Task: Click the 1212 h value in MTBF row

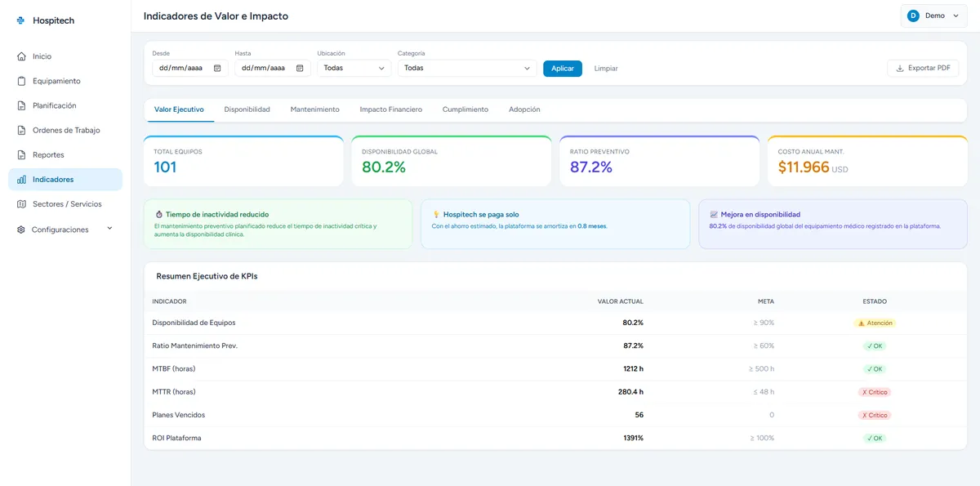Action: pos(633,369)
